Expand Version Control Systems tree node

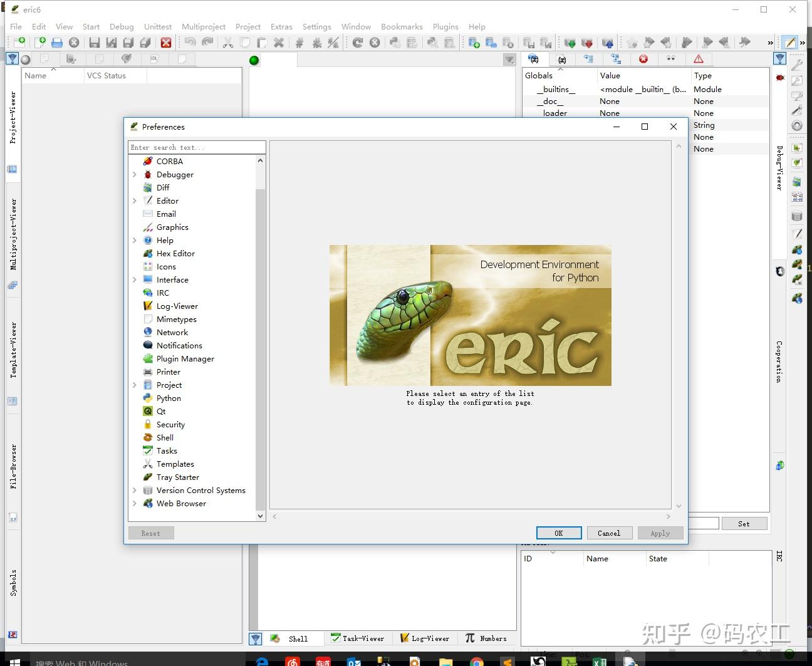click(x=135, y=491)
